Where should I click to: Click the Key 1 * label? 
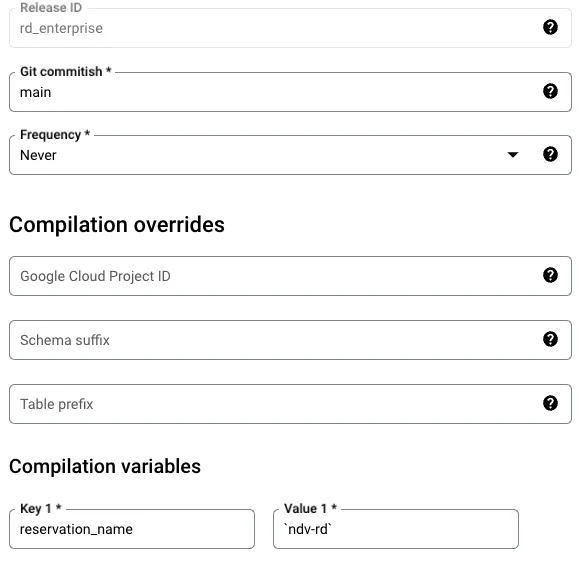coord(41,508)
